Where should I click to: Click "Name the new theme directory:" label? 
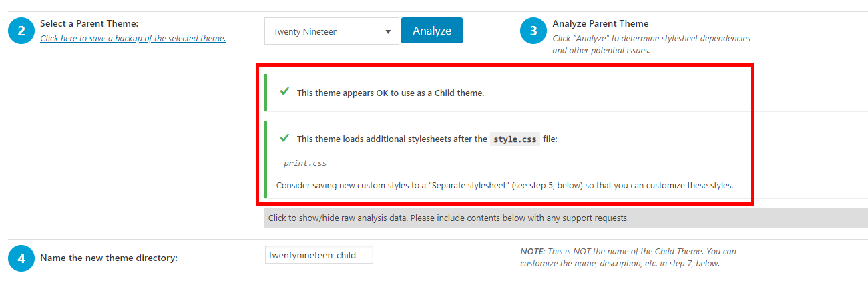pos(109,258)
